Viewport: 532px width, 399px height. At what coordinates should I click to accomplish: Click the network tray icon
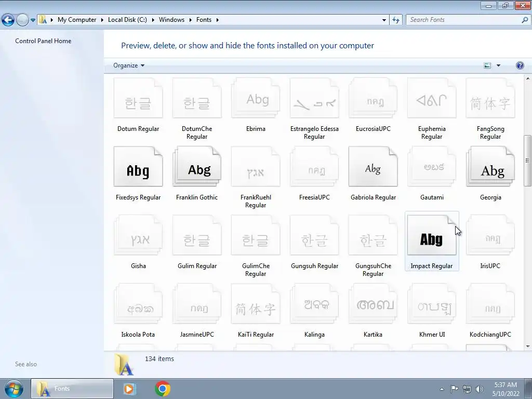467,389
